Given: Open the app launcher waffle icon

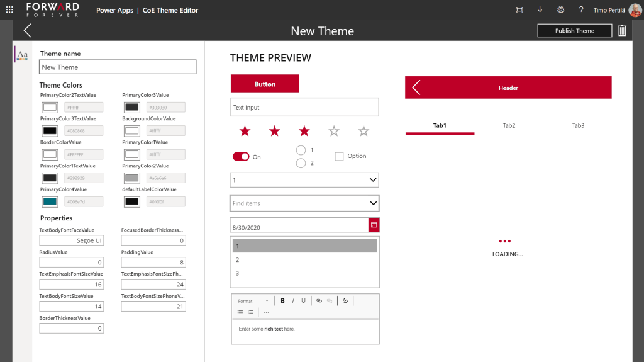Looking at the screenshot, I should (9, 10).
